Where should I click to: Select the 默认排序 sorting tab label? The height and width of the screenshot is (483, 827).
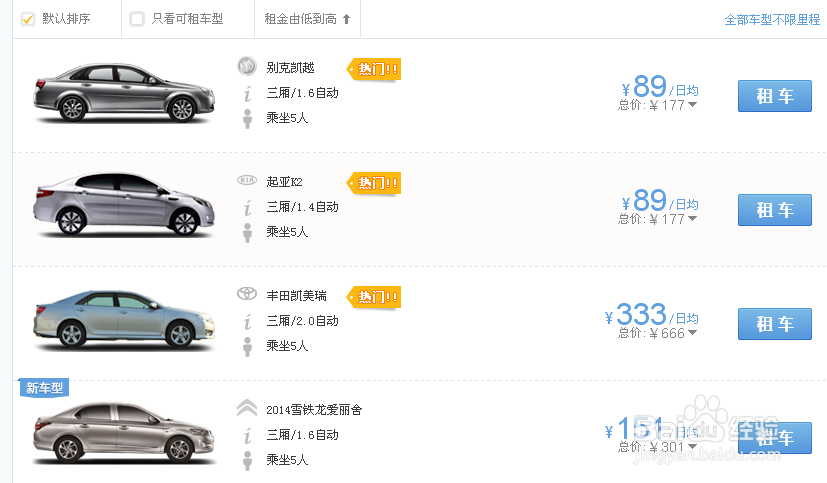click(66, 19)
